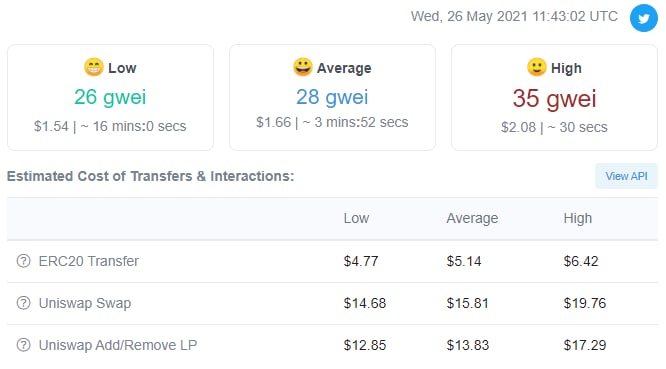666x369 pixels.
Task: Click help icon next to Uniswap Swap
Action: click(23, 303)
